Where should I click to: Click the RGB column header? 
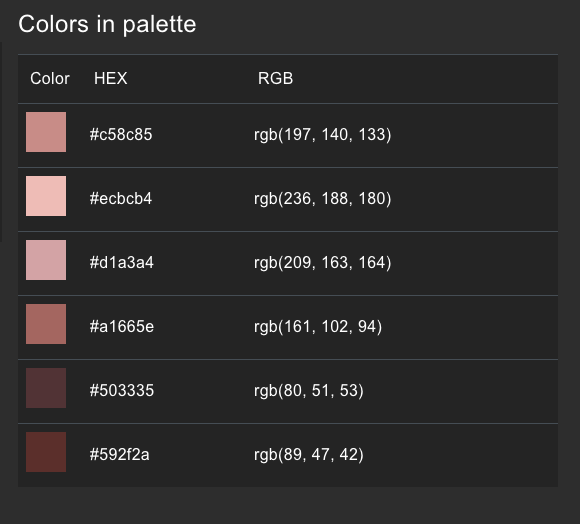[x=276, y=78]
